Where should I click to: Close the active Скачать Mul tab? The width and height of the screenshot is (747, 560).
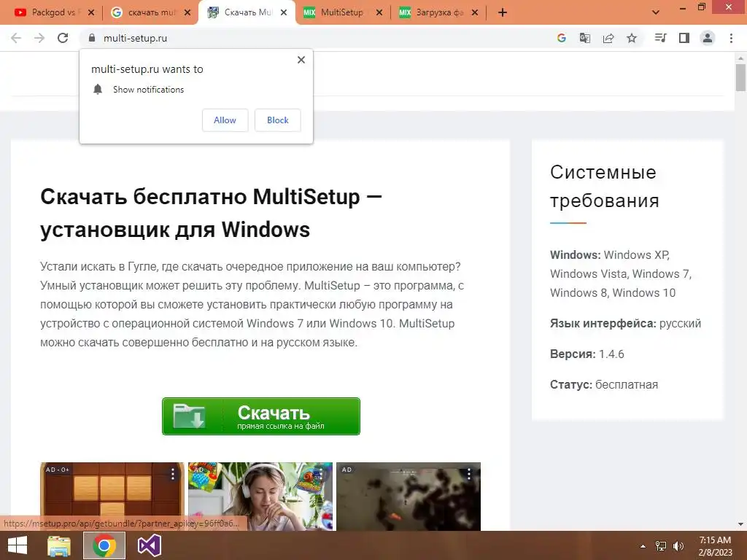tap(284, 12)
